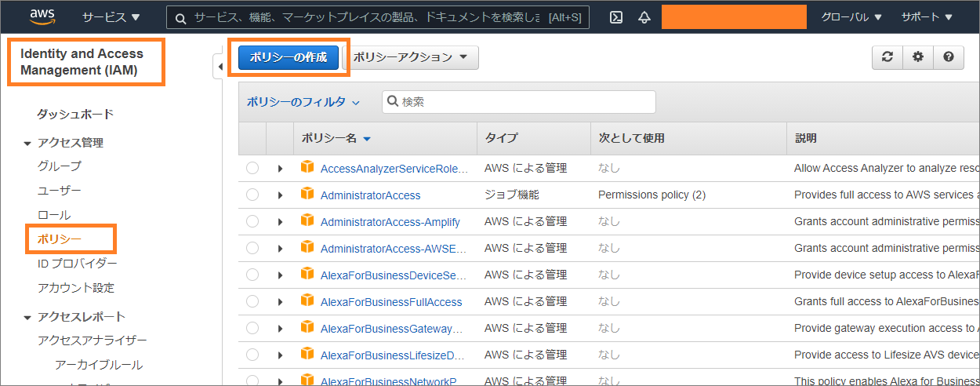Open ロール in the sidebar
The height and width of the screenshot is (386, 980).
(x=54, y=215)
